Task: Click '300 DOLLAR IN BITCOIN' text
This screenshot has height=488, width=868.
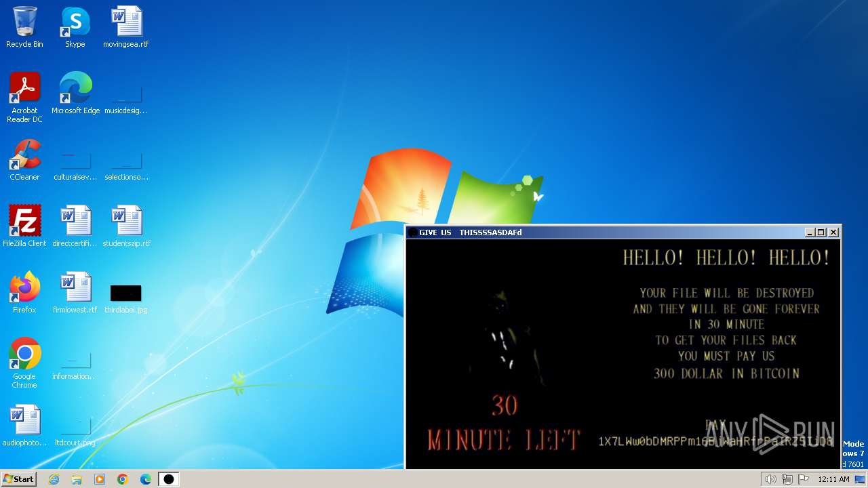Action: (x=726, y=373)
